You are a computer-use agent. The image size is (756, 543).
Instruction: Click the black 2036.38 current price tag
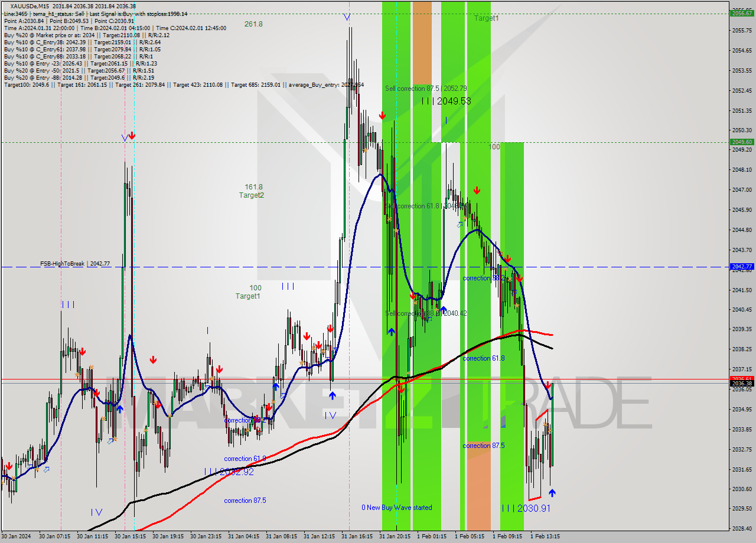tap(741, 383)
